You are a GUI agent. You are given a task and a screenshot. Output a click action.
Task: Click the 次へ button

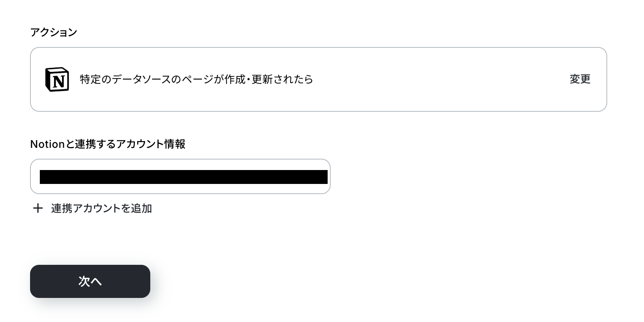(90, 281)
